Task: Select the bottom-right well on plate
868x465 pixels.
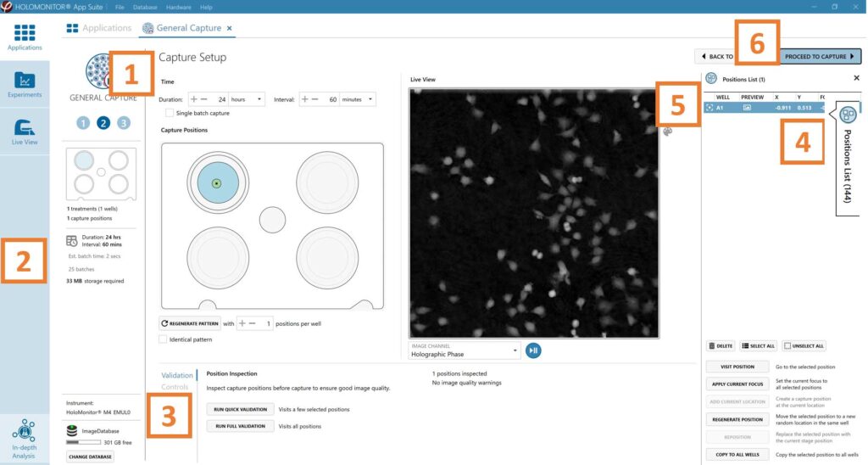Action: [327, 258]
